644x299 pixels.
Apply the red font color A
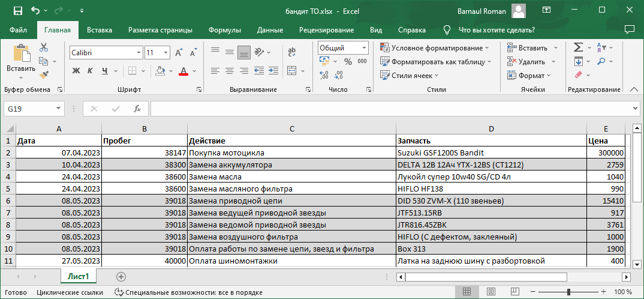pos(183,71)
